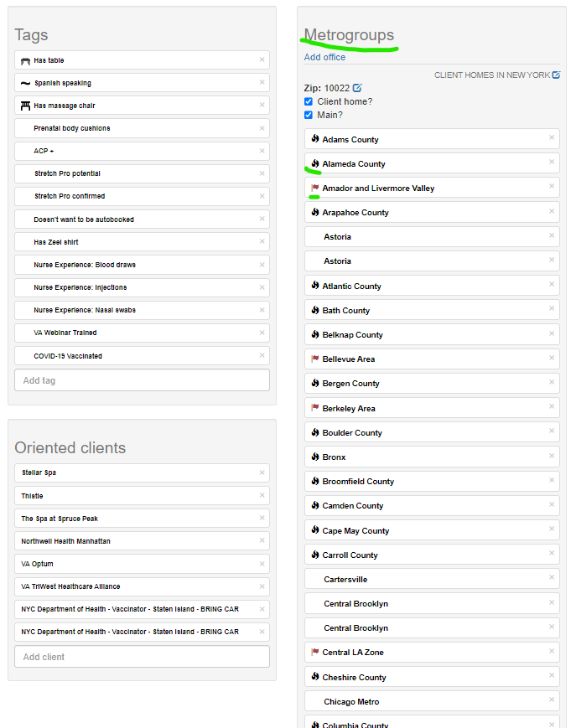Click the Add office link
The height and width of the screenshot is (728, 576).
point(324,57)
